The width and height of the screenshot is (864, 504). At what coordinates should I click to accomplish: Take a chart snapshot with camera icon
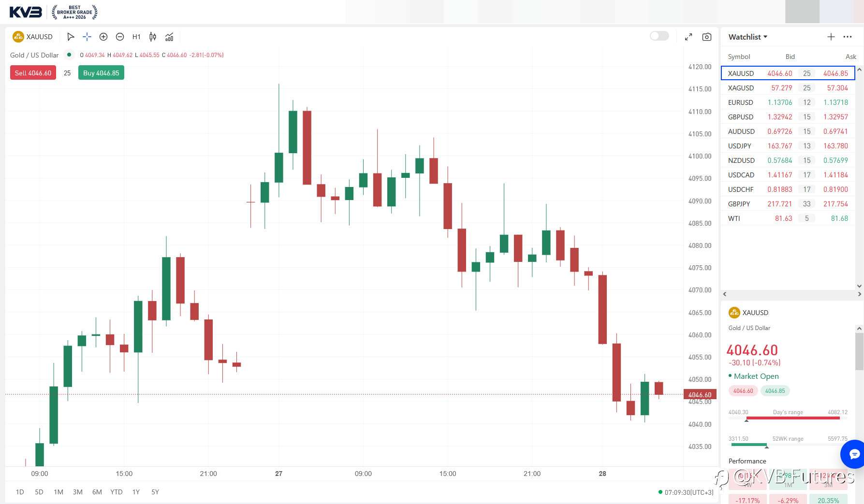click(x=707, y=37)
